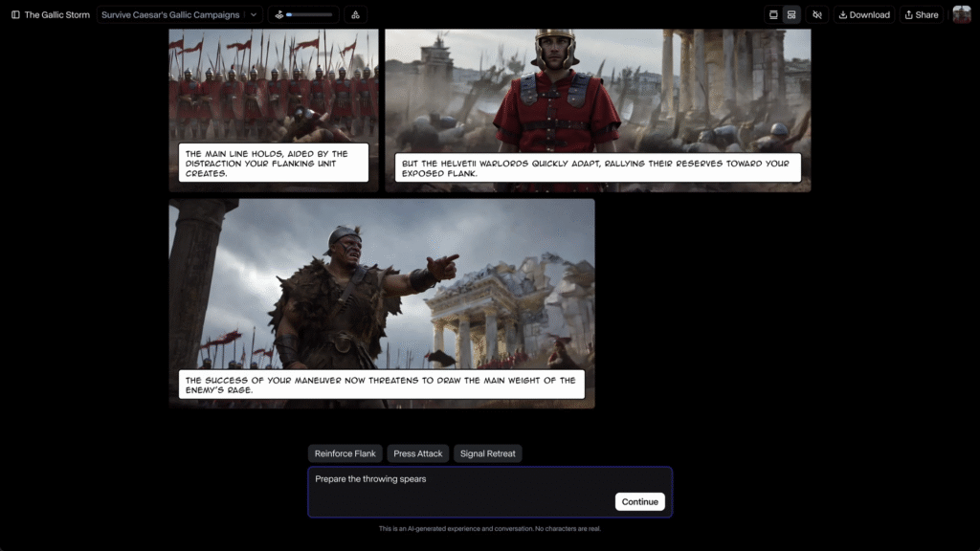Toggle the sidebar panel icon

(15, 15)
